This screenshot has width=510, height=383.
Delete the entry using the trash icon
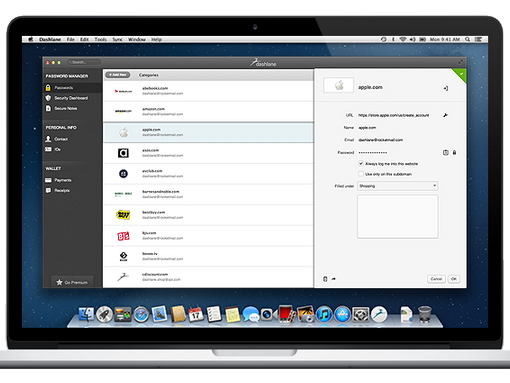(x=325, y=279)
